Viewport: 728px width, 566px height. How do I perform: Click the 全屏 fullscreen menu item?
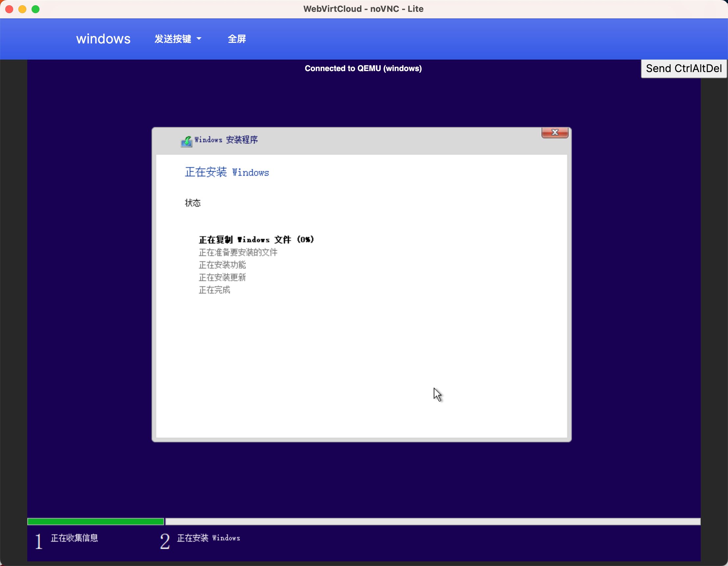(x=237, y=39)
